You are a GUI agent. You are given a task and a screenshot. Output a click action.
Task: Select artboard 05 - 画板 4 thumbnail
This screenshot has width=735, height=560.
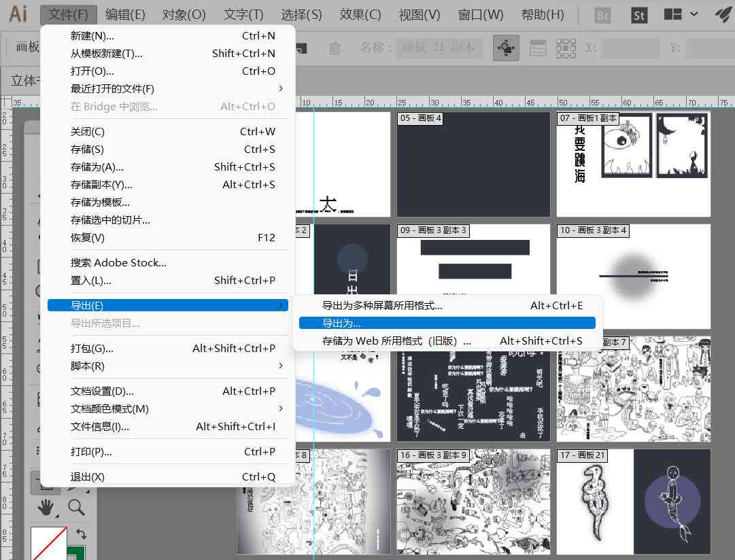coord(473,164)
